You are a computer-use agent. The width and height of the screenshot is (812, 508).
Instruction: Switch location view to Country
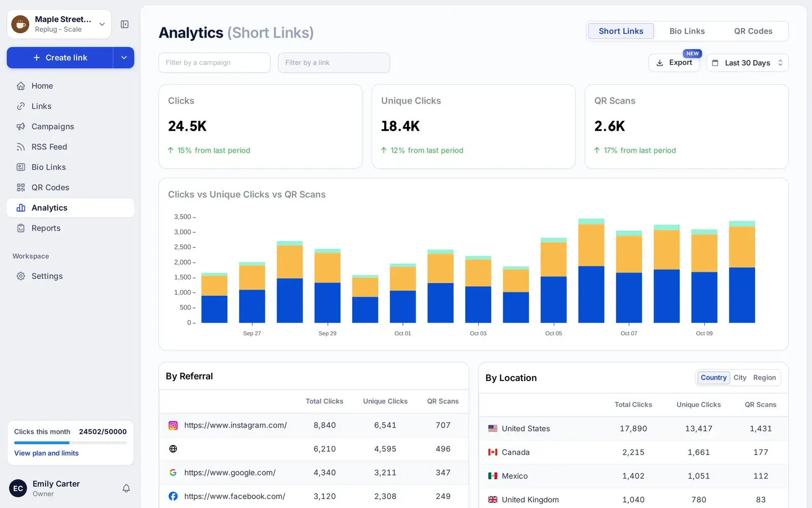(x=714, y=377)
